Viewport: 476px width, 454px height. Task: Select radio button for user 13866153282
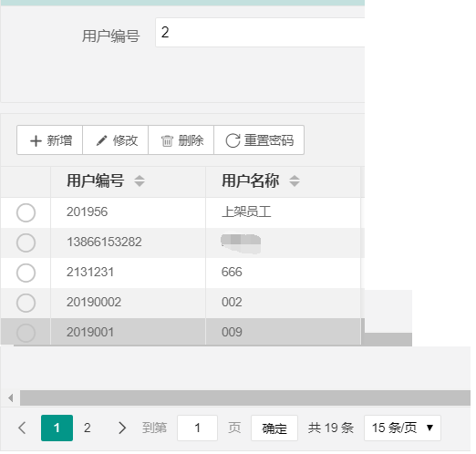(26, 243)
